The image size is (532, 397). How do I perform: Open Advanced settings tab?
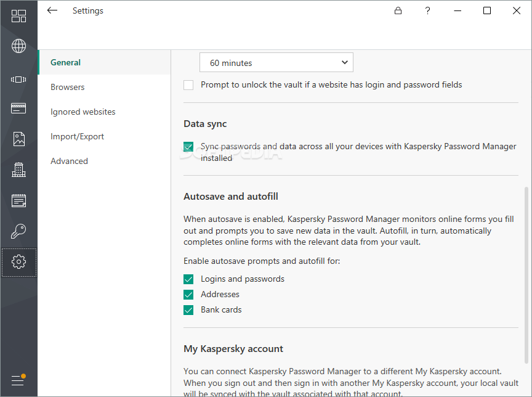pos(104,161)
